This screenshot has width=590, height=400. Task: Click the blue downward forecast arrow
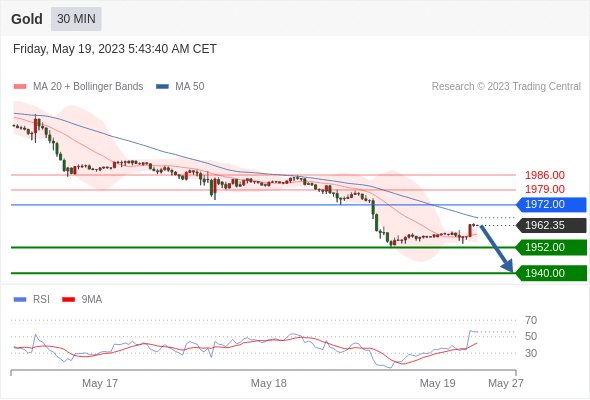pos(497,248)
